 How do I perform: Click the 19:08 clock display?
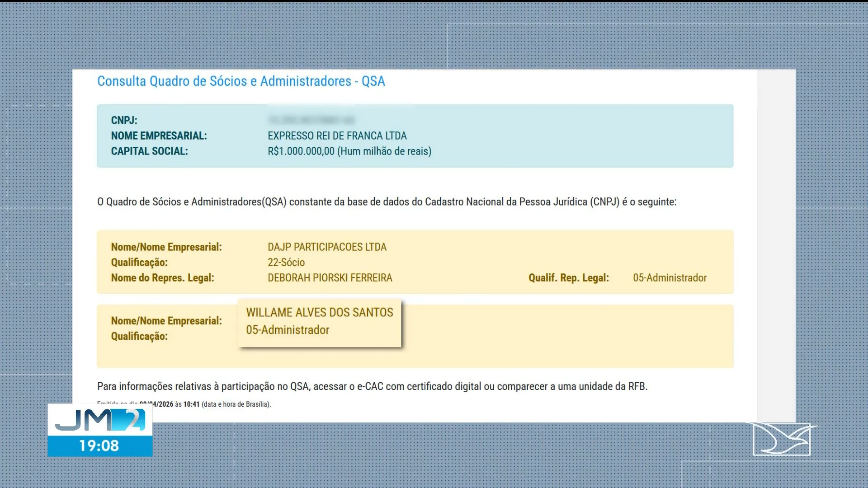(99, 446)
